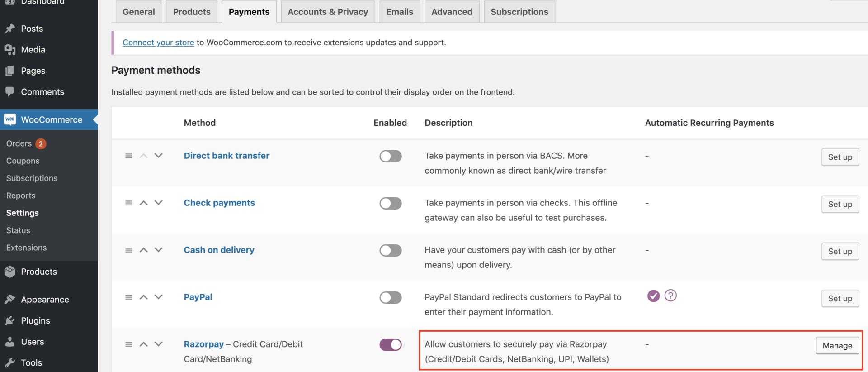Click the Media icon in sidebar
The height and width of the screenshot is (372, 868).
tap(10, 50)
